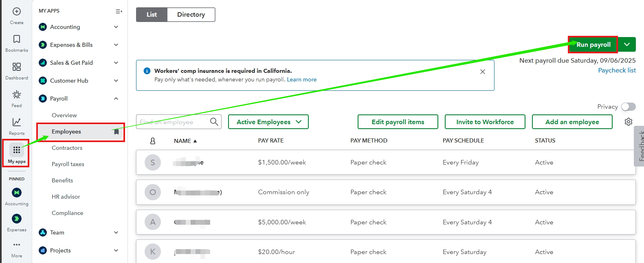Screen dimensions: 644x263
Task: Click avatar K in $20.00/hour row
Action: 153,252
